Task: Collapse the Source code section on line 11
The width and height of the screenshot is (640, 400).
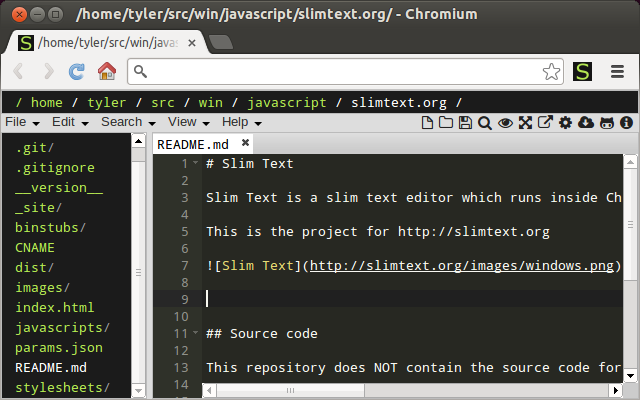Action: [196, 333]
